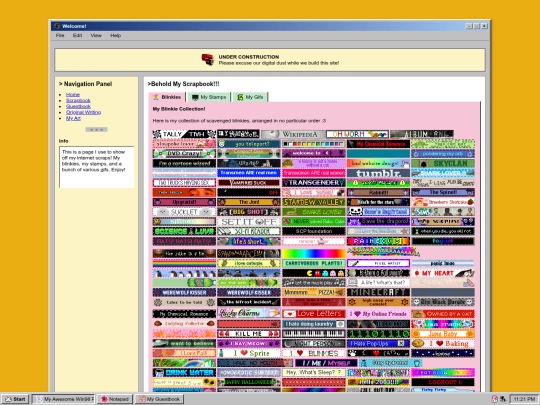Open the File menu

click(60, 35)
